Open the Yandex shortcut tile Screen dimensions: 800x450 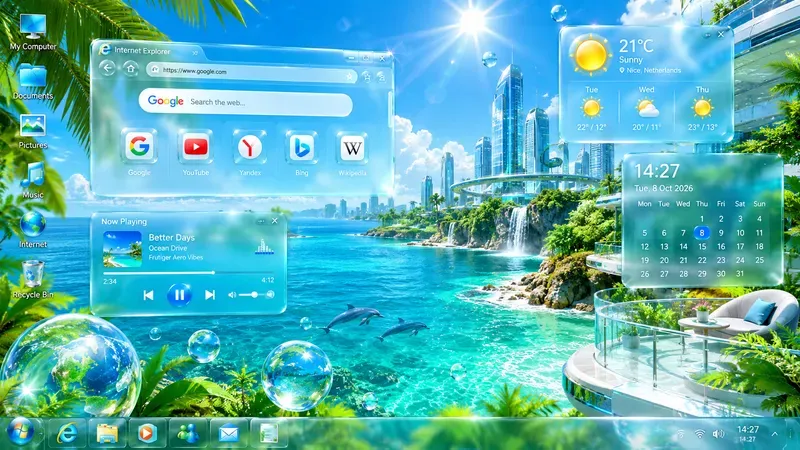coord(249,147)
